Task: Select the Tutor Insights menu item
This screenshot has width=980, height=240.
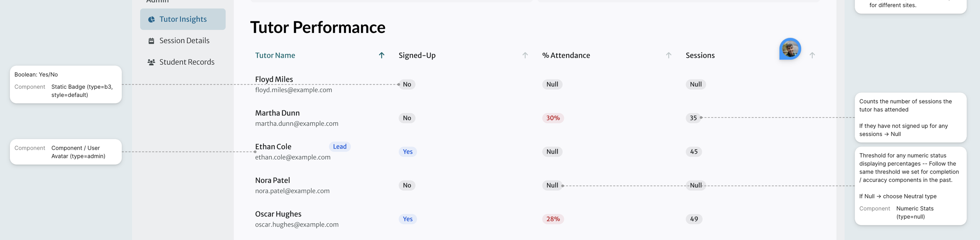Action: pyautogui.click(x=183, y=19)
